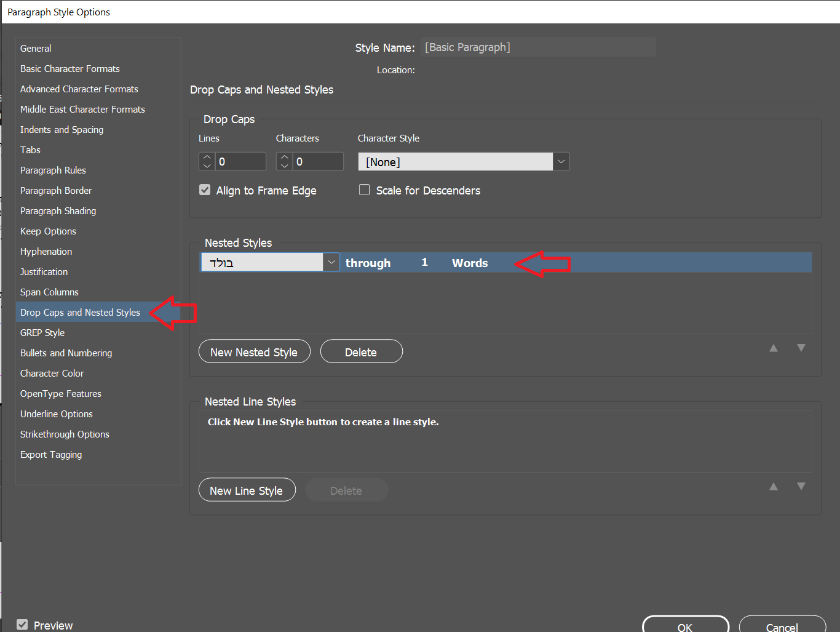Click 'Words' in nested style row
The height and width of the screenshot is (632, 840).
click(470, 263)
